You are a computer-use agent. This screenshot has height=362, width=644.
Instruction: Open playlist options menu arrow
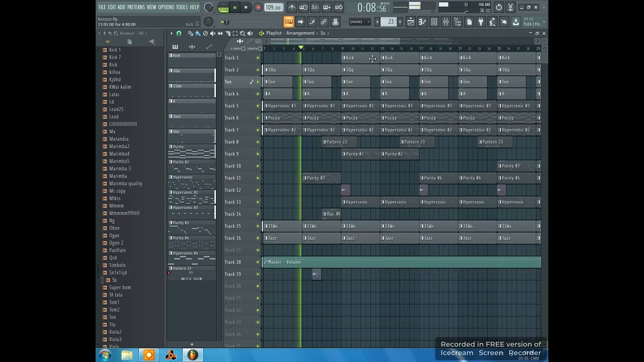172,33
